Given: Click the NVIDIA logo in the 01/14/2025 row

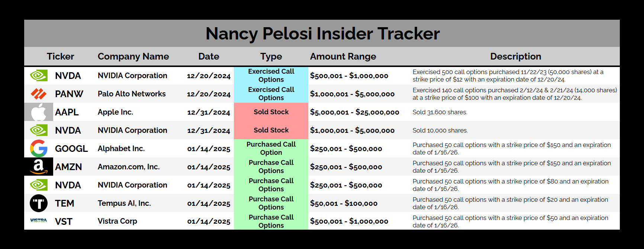Looking at the screenshot, I should [x=39, y=185].
